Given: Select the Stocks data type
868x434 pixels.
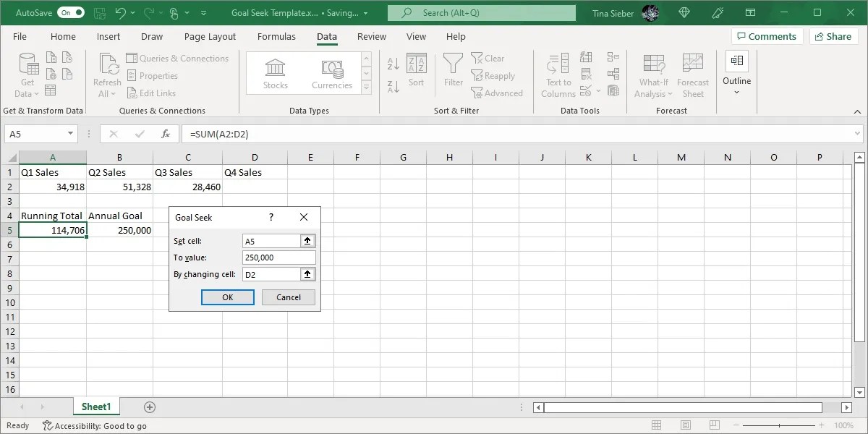Looking at the screenshot, I should click(275, 72).
